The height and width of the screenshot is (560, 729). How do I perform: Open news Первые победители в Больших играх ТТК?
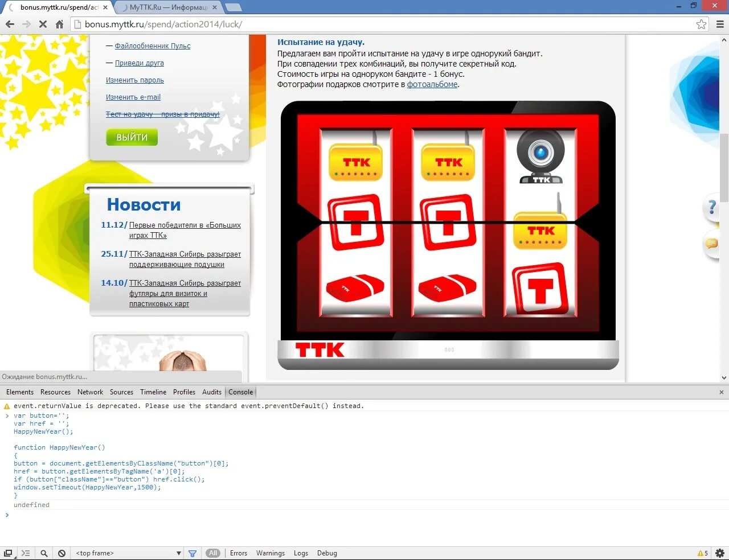[x=185, y=230]
